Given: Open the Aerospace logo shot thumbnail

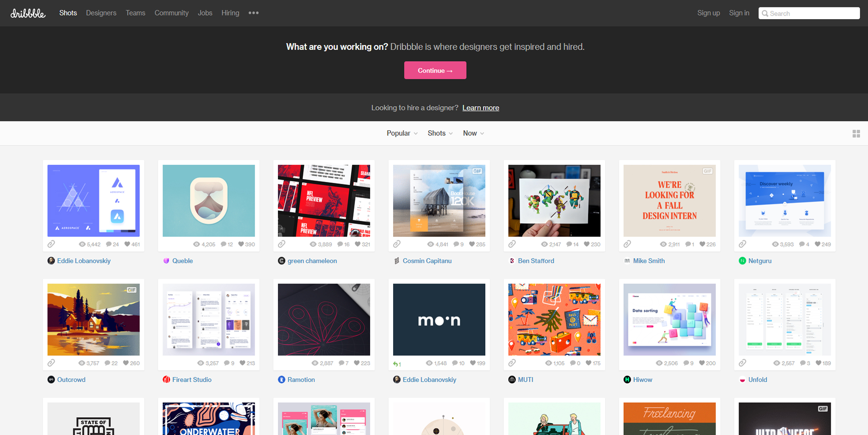Looking at the screenshot, I should [93, 201].
